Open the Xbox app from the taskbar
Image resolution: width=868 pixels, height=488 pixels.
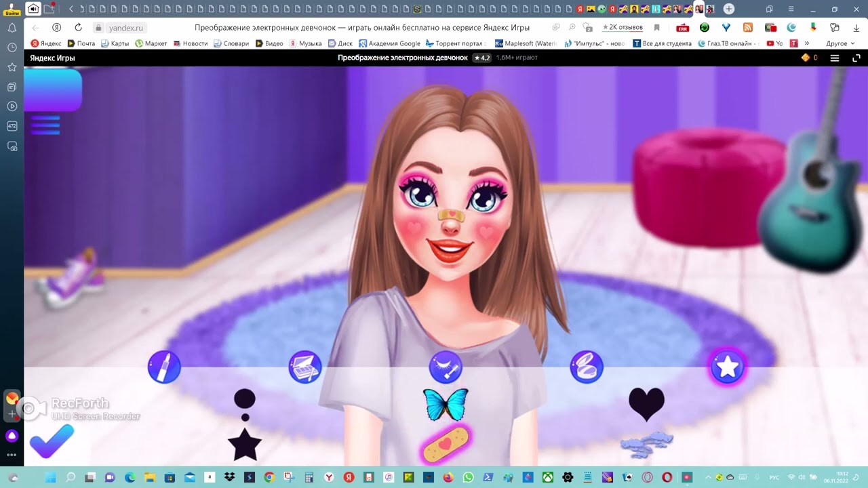(x=547, y=477)
